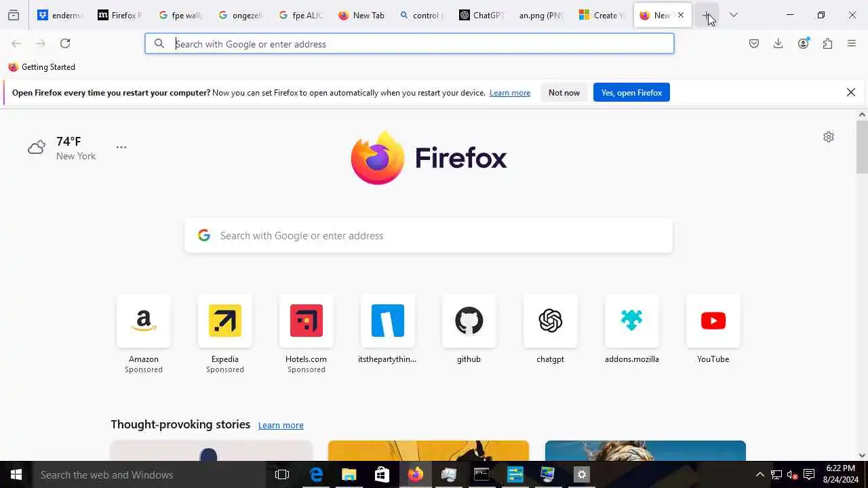The width and height of the screenshot is (868, 488).
Task: Click the Getting Started bookmark
Action: (42, 67)
